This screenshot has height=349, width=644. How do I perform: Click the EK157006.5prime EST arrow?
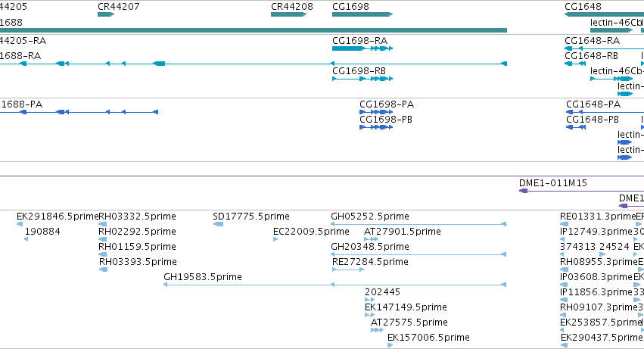390,345
